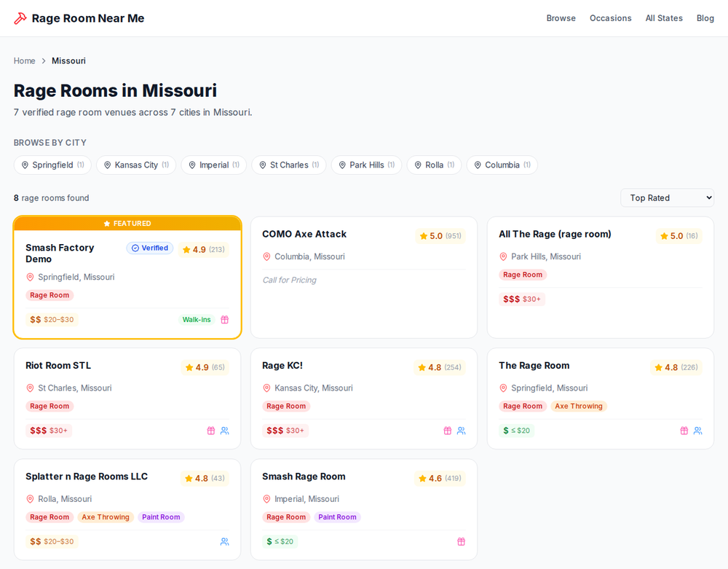
Task: Choose the St Charles city chip
Action: (289, 165)
